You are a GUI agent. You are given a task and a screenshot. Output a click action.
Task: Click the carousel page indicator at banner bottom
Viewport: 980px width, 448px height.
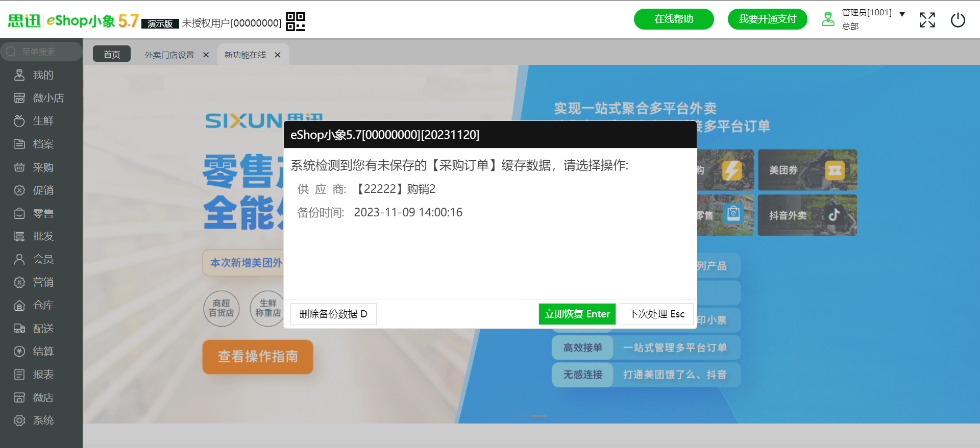tap(538, 416)
